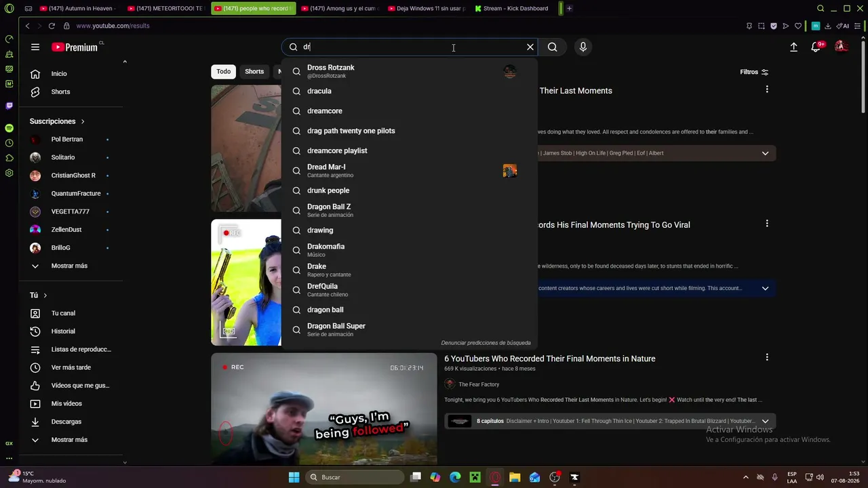Open options for '6 YouTubers' nature video
868x488 pixels.
click(767, 357)
